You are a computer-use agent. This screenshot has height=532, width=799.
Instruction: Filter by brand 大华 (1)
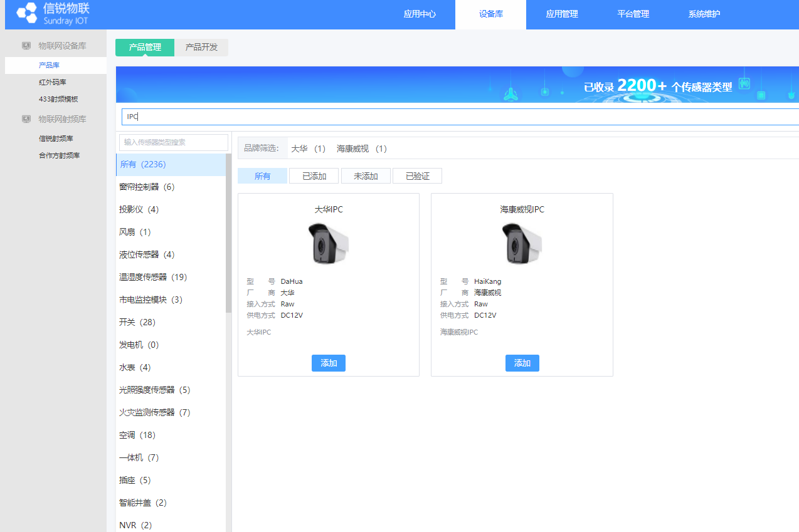(x=309, y=149)
